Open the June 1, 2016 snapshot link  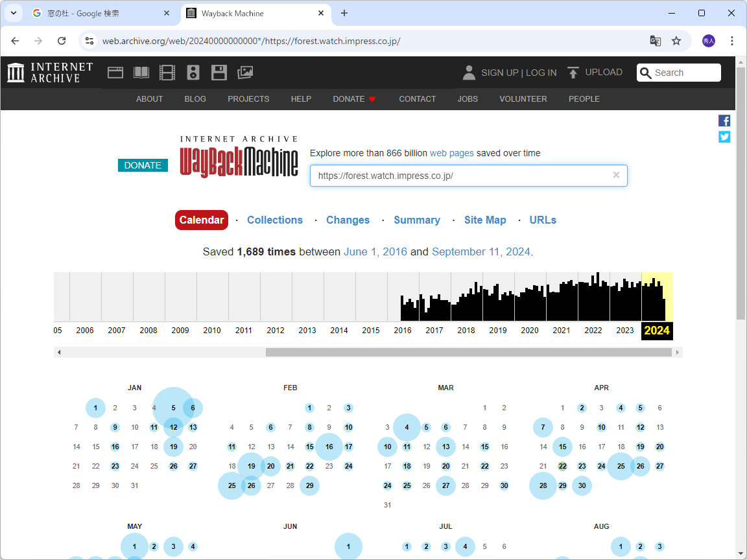pos(375,251)
